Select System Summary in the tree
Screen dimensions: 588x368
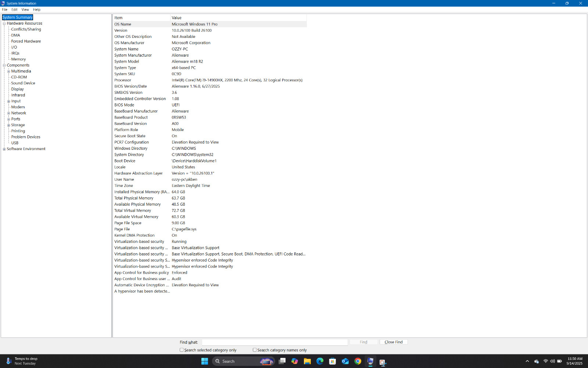pyautogui.click(x=18, y=17)
